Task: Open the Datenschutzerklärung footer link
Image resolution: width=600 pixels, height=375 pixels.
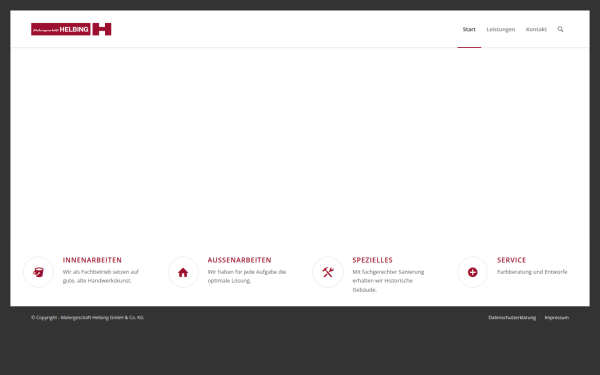Action: click(512, 318)
